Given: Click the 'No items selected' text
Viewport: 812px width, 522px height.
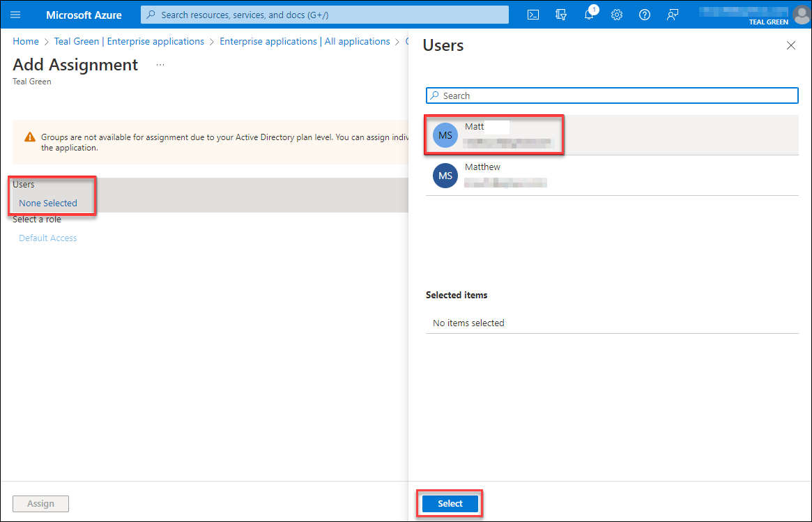Looking at the screenshot, I should tap(468, 323).
